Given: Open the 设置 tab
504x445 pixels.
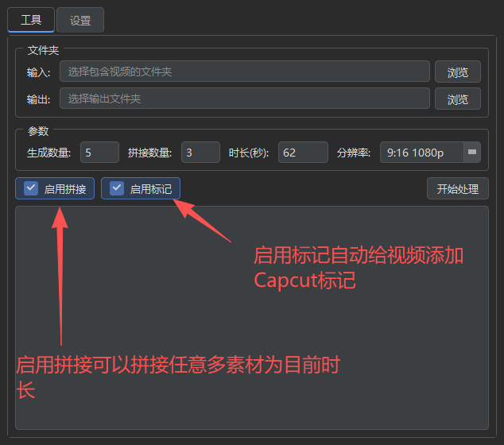Looking at the screenshot, I should pyautogui.click(x=80, y=21).
